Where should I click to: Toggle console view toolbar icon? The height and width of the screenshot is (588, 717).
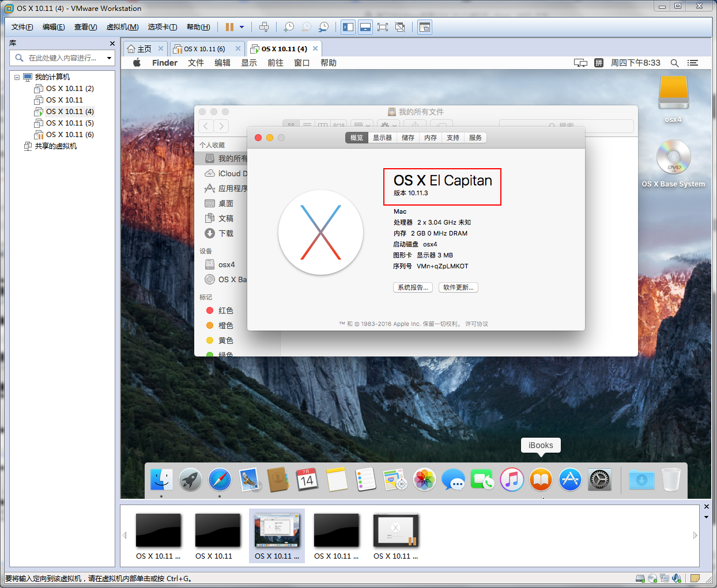(425, 27)
